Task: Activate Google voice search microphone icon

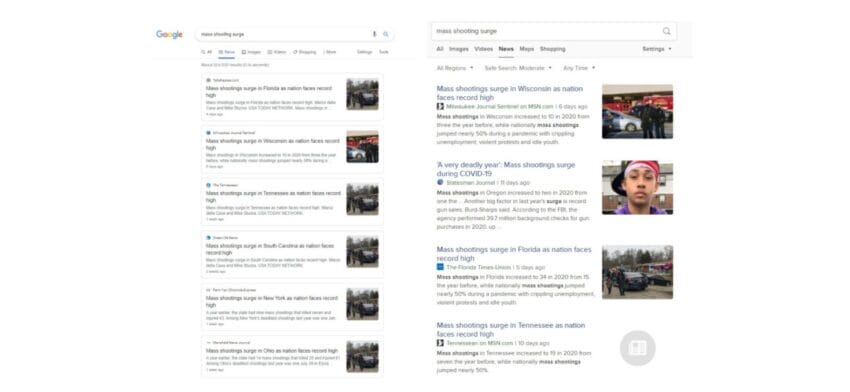Action: pos(374,34)
